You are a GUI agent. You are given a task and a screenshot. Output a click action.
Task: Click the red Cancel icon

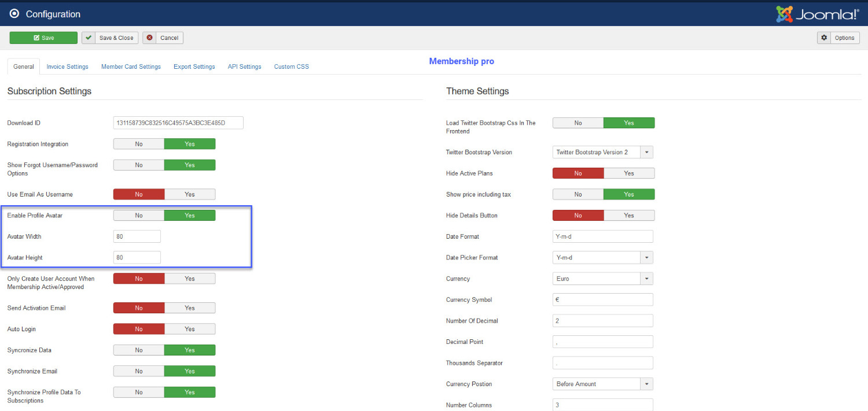(x=150, y=38)
